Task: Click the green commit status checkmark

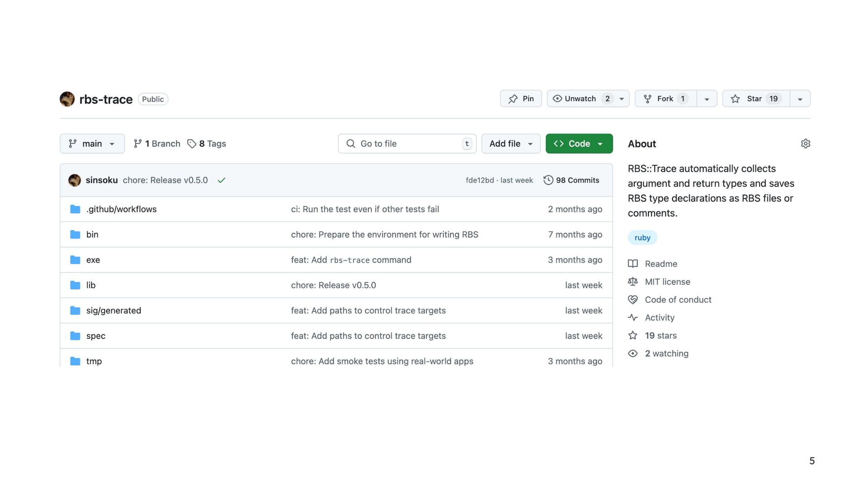Action: [x=222, y=180]
